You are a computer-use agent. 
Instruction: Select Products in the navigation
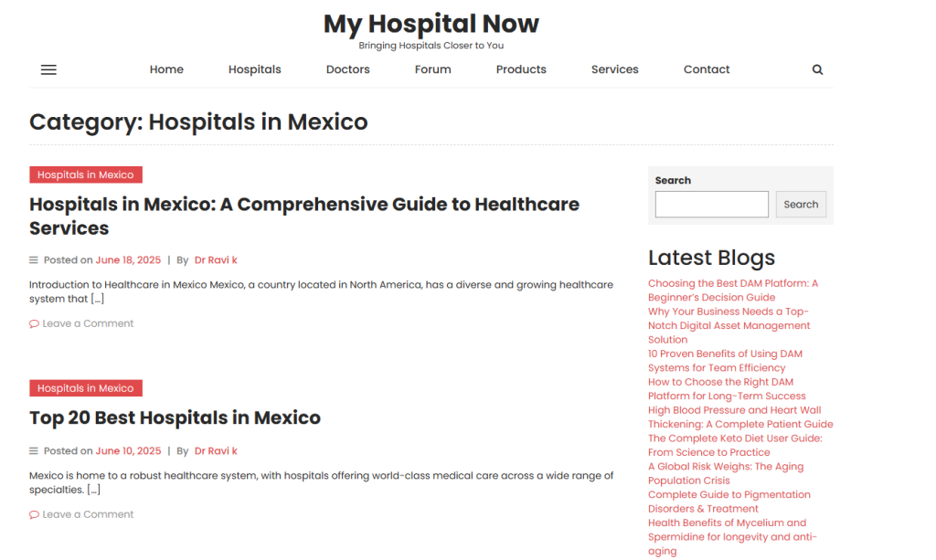(521, 69)
